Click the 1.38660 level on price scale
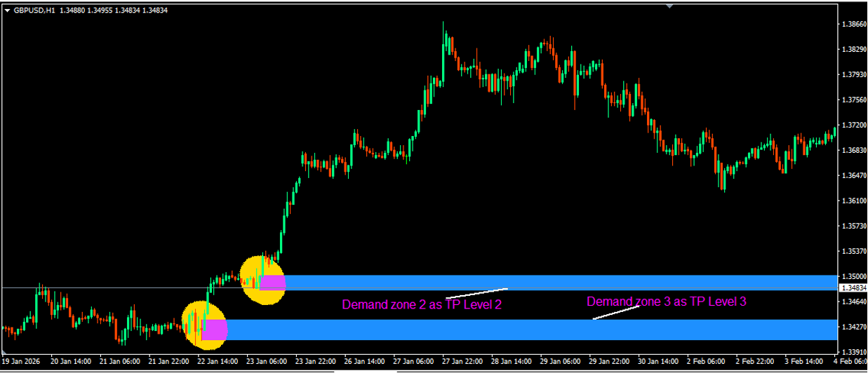 click(853, 24)
